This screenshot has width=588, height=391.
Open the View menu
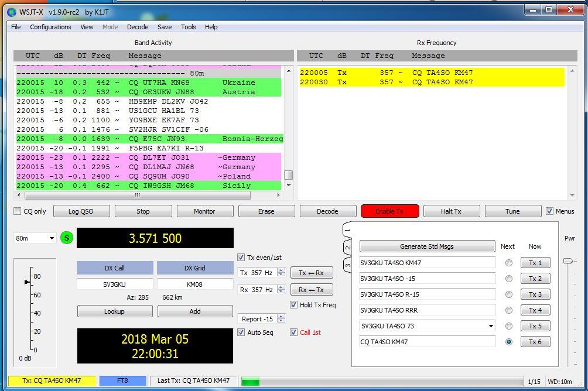87,27
